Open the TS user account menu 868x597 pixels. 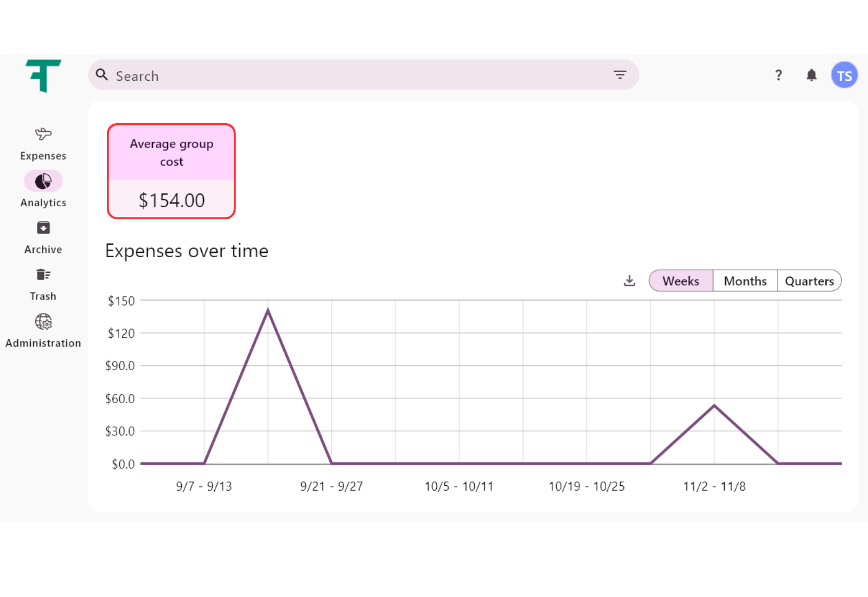(x=844, y=75)
